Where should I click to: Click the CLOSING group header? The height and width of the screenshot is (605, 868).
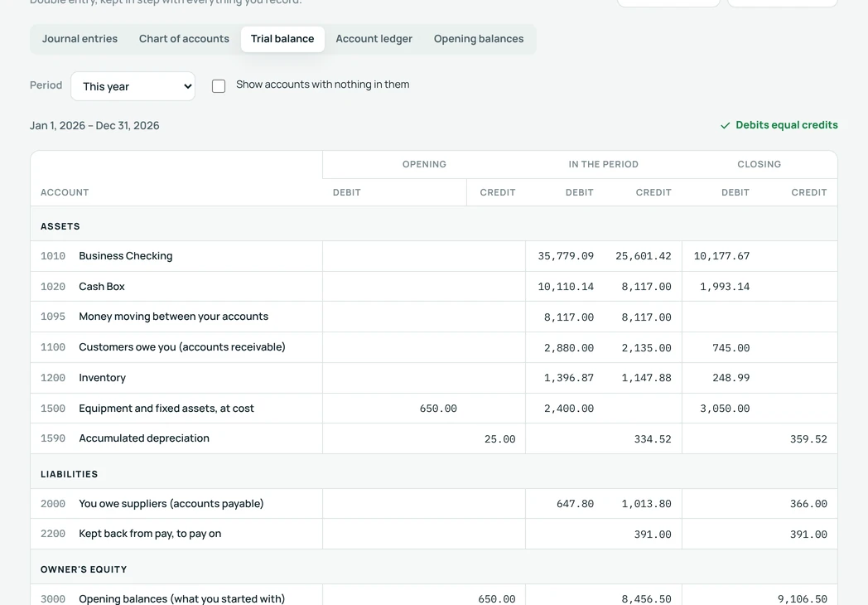click(759, 164)
